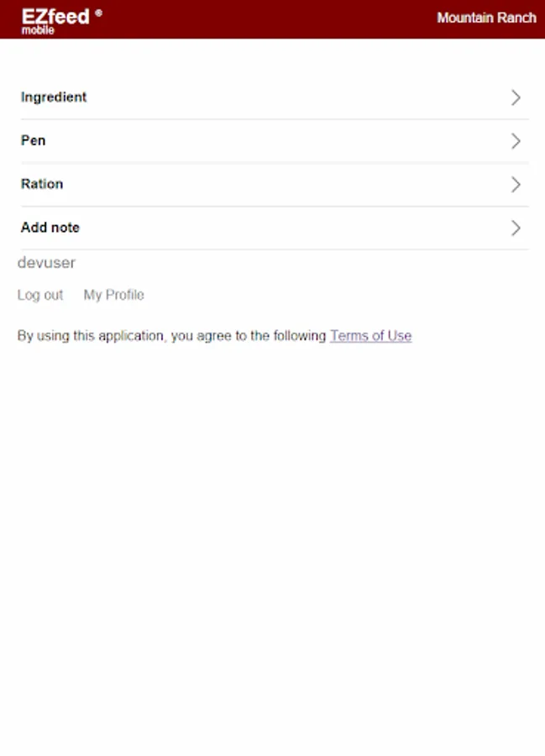Open the Ingredient menu item
The height and width of the screenshot is (756, 545).
click(54, 97)
